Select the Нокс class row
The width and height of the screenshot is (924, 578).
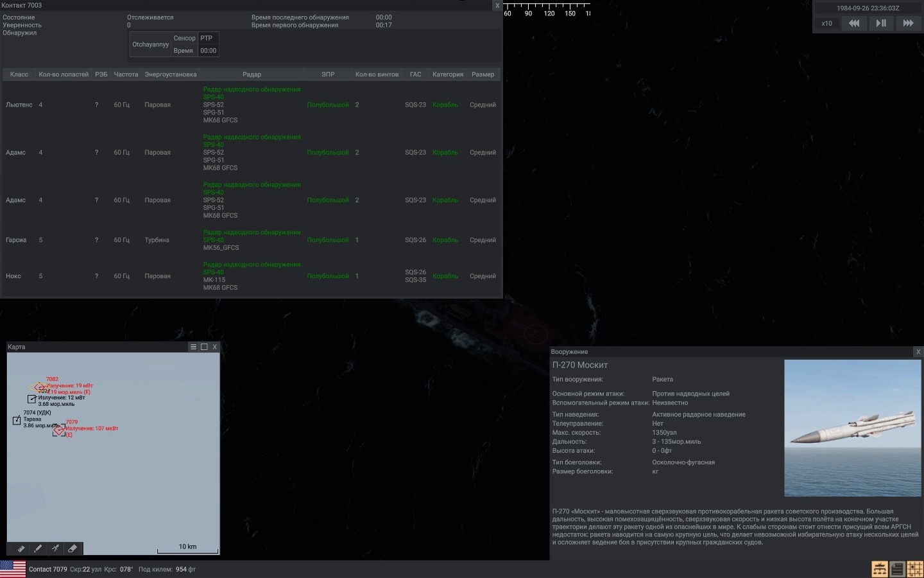point(13,276)
